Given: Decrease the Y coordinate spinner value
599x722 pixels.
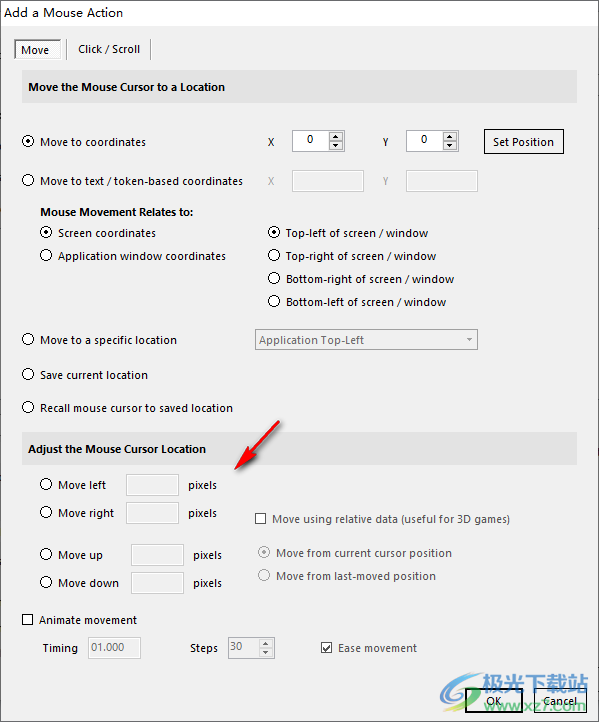Looking at the screenshot, I should click(450, 146).
